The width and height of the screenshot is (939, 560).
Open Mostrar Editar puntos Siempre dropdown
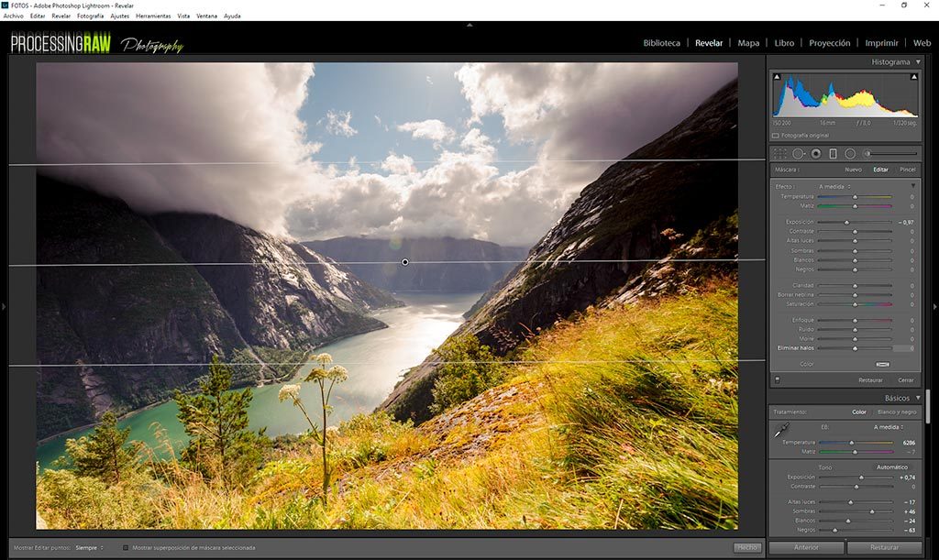(89, 547)
